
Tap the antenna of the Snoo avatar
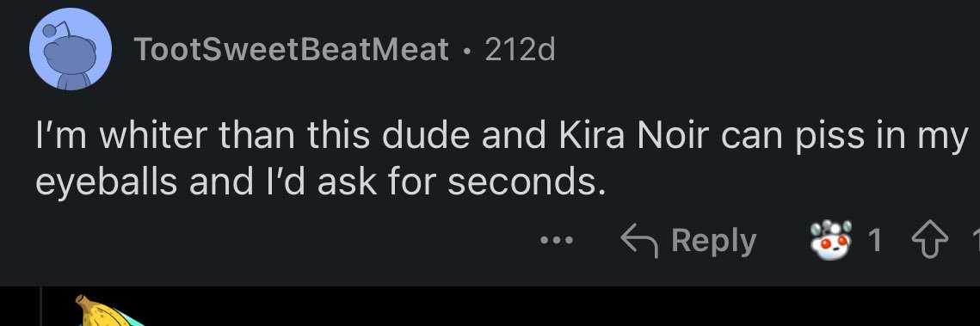[x=61, y=27]
